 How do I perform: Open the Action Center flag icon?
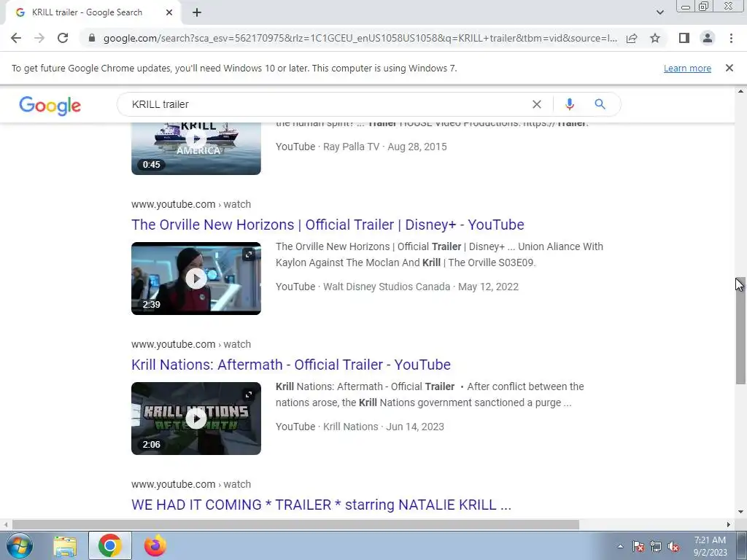(638, 546)
